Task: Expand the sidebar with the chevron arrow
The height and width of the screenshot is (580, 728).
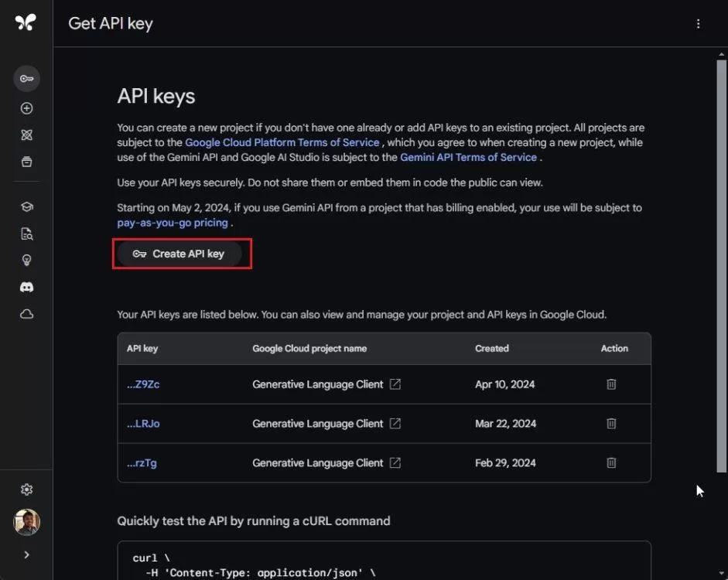Action: tap(26, 554)
